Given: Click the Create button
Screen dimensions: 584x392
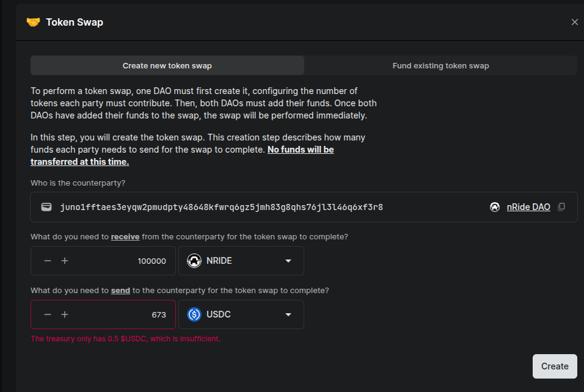Looking at the screenshot, I should [x=555, y=366].
